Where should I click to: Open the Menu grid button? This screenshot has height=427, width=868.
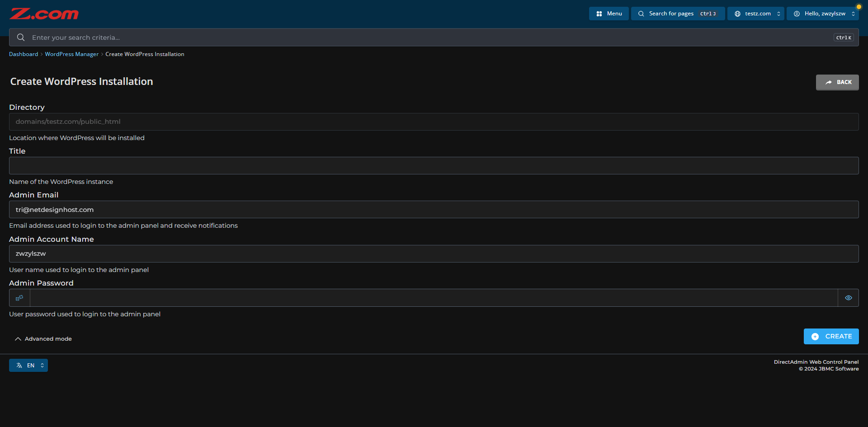609,14
